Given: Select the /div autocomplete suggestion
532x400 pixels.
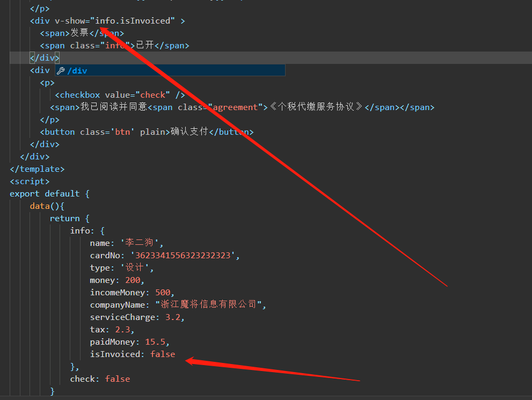Looking at the screenshot, I should [x=78, y=70].
